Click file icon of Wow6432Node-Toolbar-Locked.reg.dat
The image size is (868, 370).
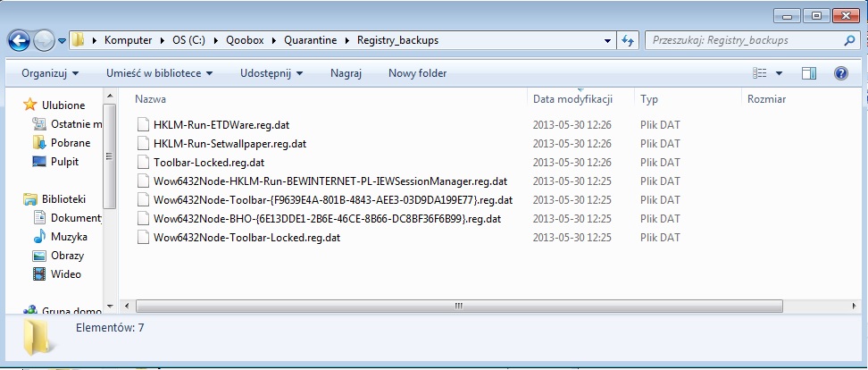[x=144, y=238]
